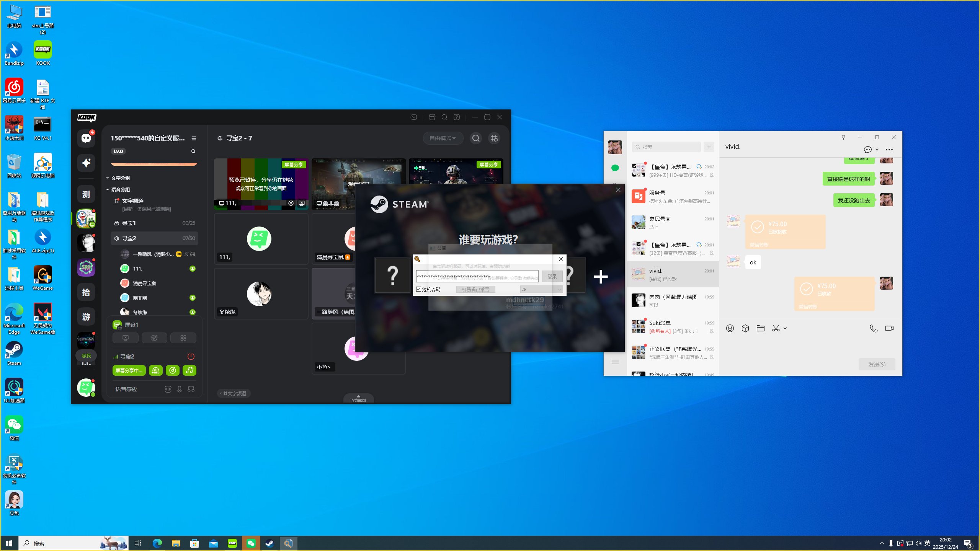Click the KOOK channel search magnifier icon
The image size is (980, 551).
pyautogui.click(x=475, y=138)
